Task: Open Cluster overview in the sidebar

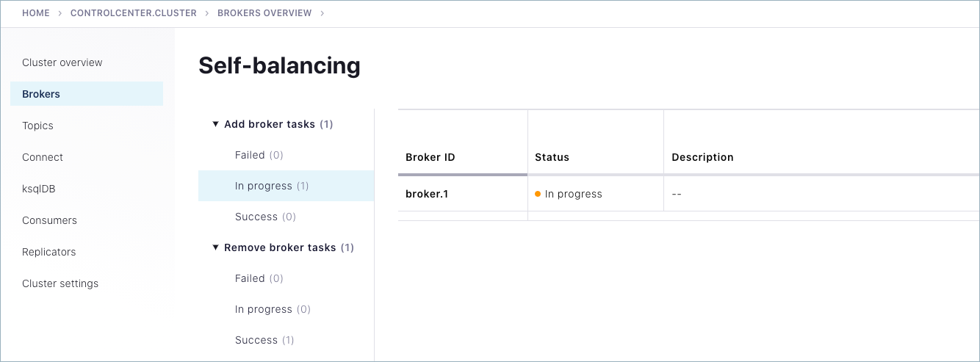Action: (62, 62)
